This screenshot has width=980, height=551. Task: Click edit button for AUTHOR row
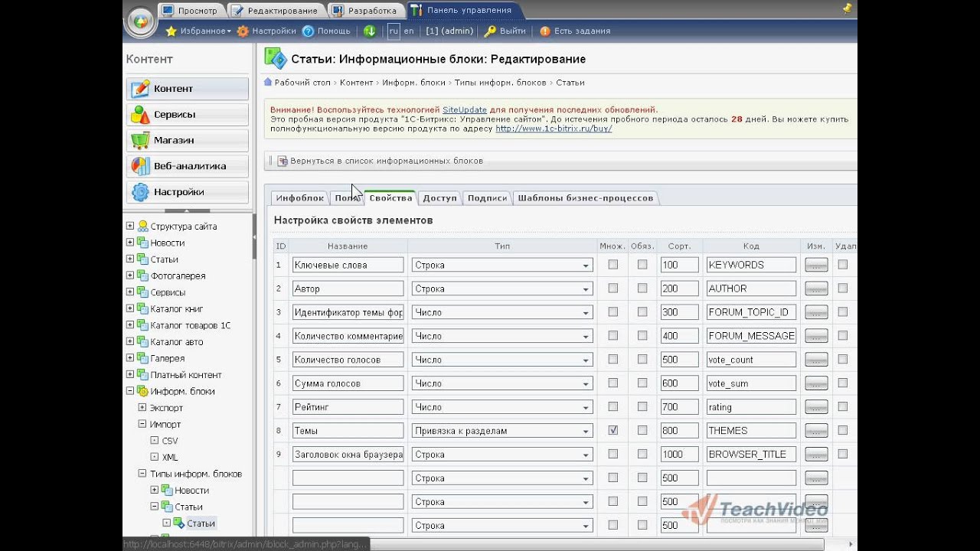816,289
